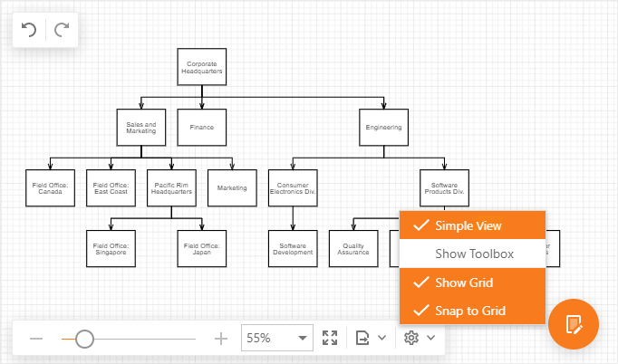Viewport: 618px width, 364px height.
Task: Click the export diagram icon
Action: pos(362,339)
